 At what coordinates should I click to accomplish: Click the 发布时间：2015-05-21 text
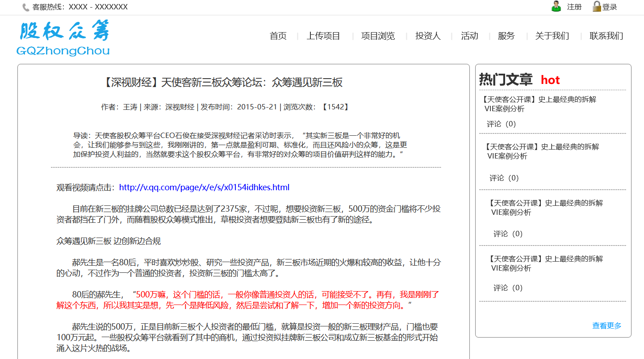[x=239, y=107]
